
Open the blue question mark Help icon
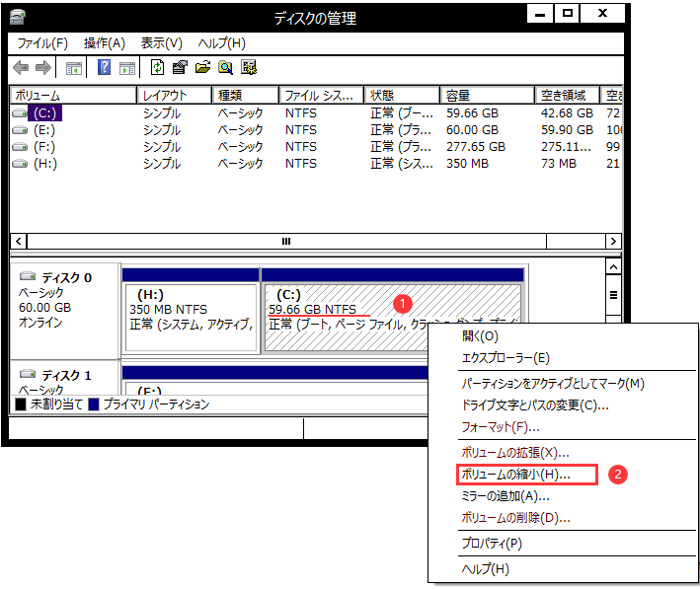click(104, 68)
